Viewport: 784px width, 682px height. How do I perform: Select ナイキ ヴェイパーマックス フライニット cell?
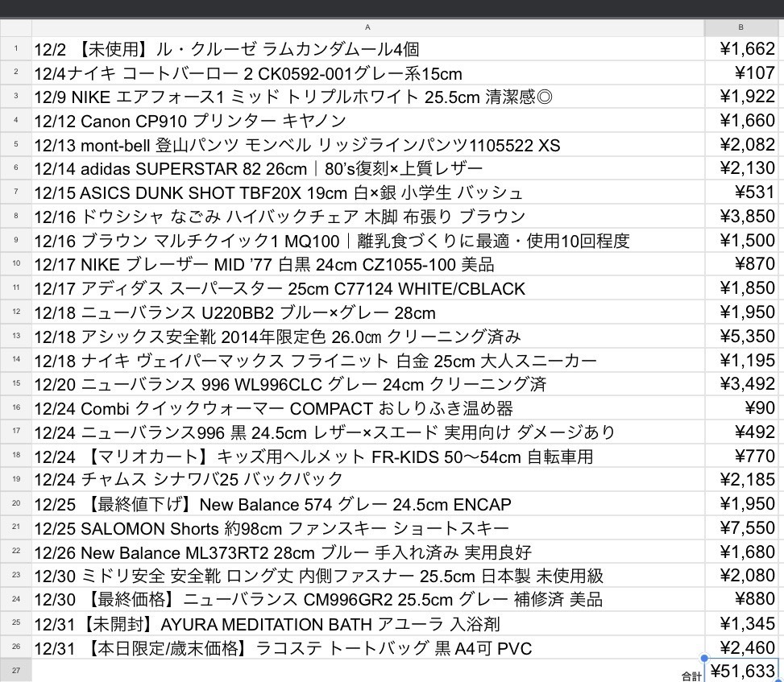(368, 360)
